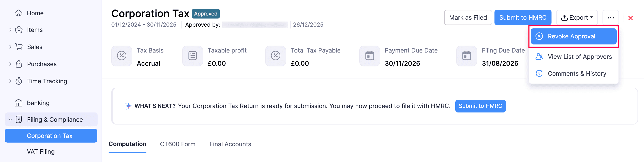
Task: Expand the Items sidebar section
Action: pyautogui.click(x=10, y=30)
